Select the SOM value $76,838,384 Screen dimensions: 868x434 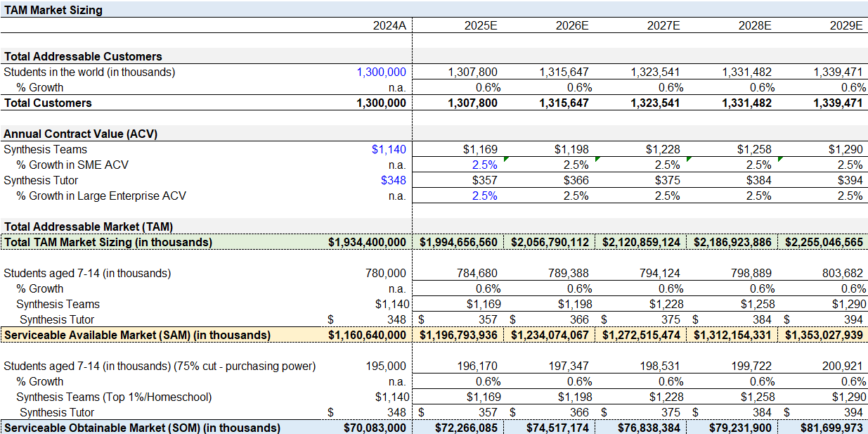point(649,428)
